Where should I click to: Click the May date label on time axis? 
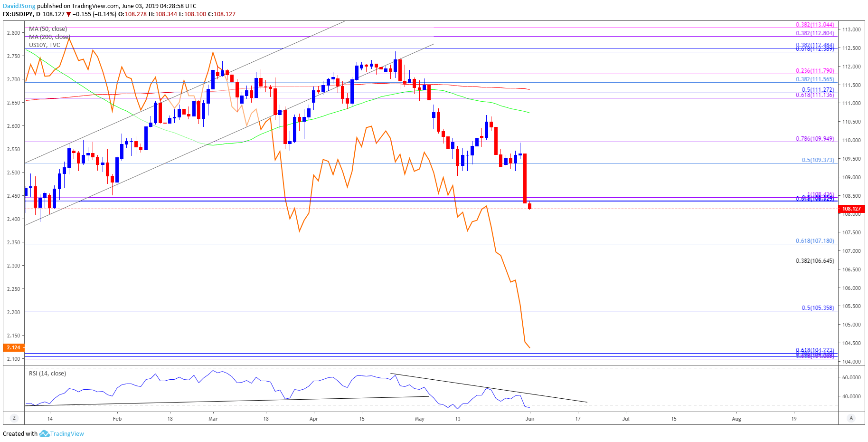coord(420,419)
